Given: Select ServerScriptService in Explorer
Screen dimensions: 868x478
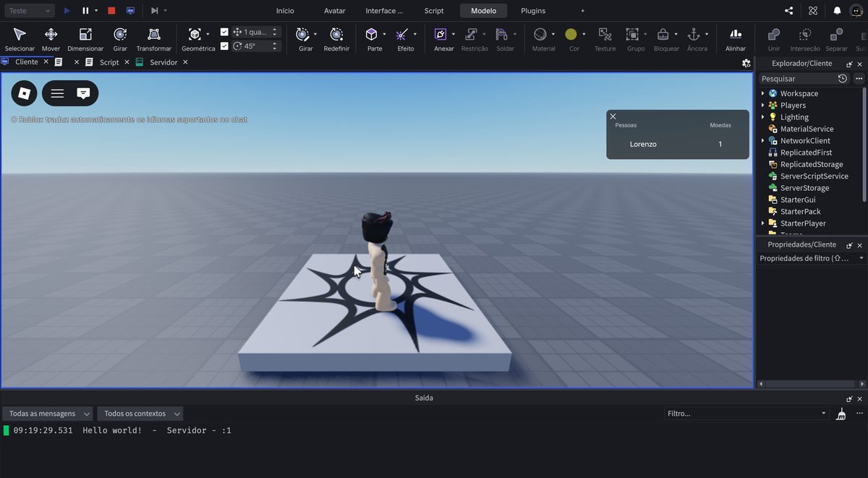Looking at the screenshot, I should [814, 176].
